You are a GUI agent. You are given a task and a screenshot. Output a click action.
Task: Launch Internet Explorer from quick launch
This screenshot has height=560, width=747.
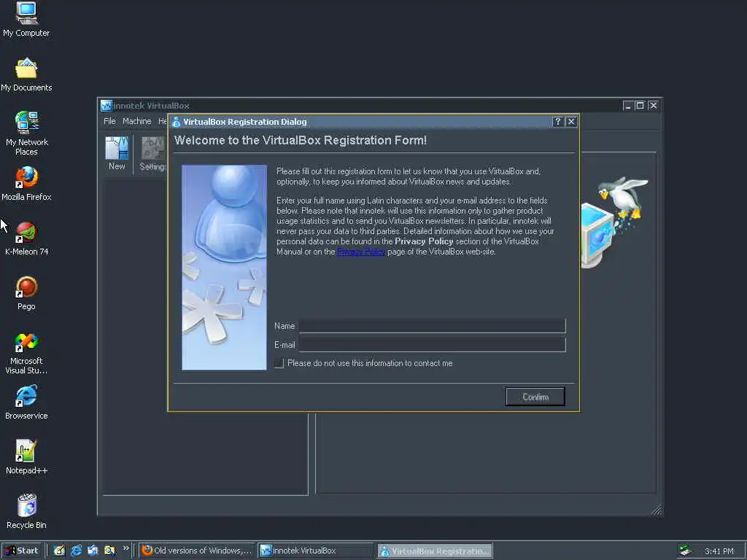[76, 551]
